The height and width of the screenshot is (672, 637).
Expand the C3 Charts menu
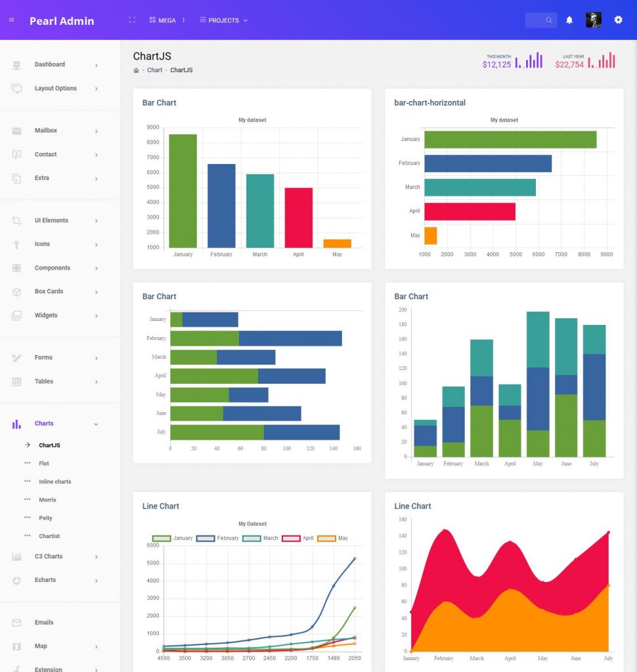coord(48,556)
